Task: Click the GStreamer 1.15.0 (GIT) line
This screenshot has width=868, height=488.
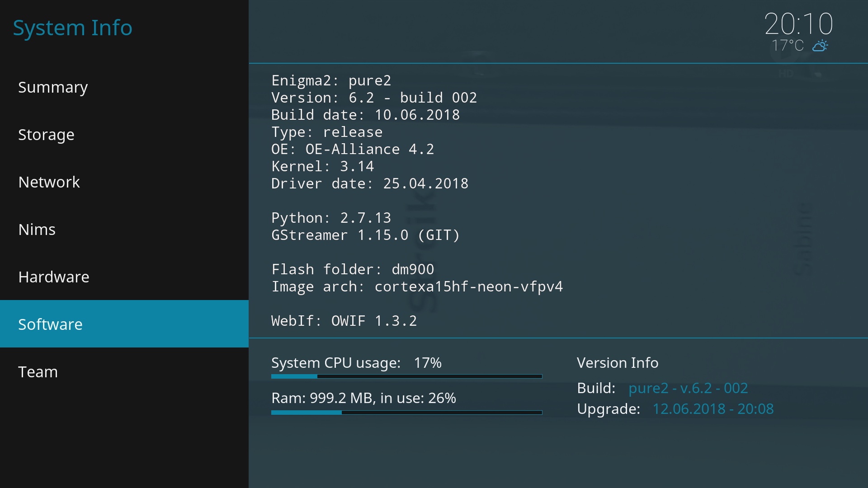Action: pos(365,235)
